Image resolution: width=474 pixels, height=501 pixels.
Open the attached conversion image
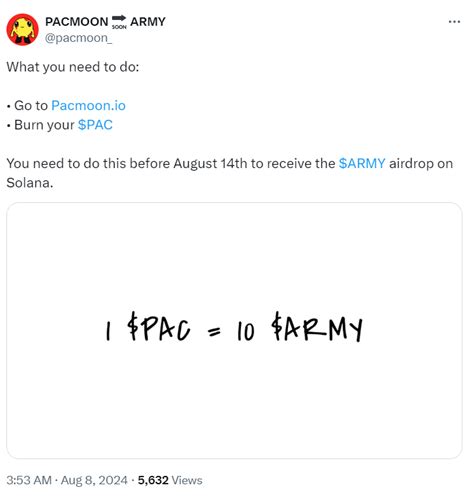(234, 330)
